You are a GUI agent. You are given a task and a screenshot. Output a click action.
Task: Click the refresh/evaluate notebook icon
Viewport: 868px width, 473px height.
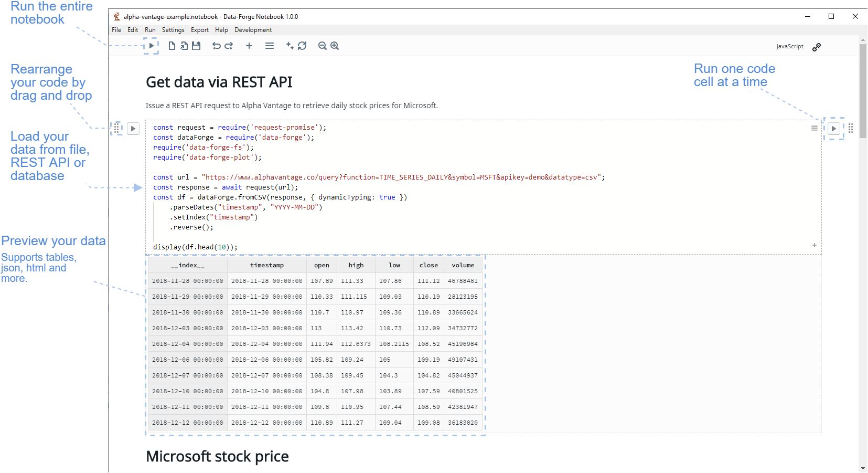302,46
